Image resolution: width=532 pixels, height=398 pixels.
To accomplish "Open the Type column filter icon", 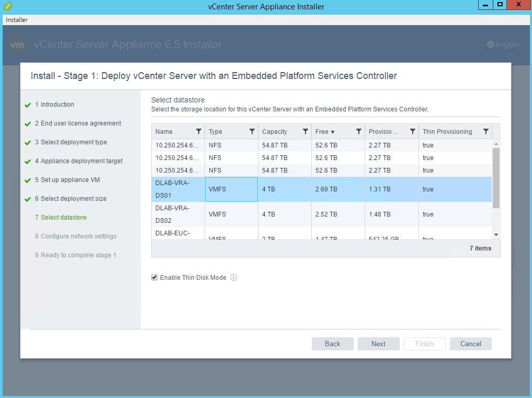I will (x=252, y=132).
